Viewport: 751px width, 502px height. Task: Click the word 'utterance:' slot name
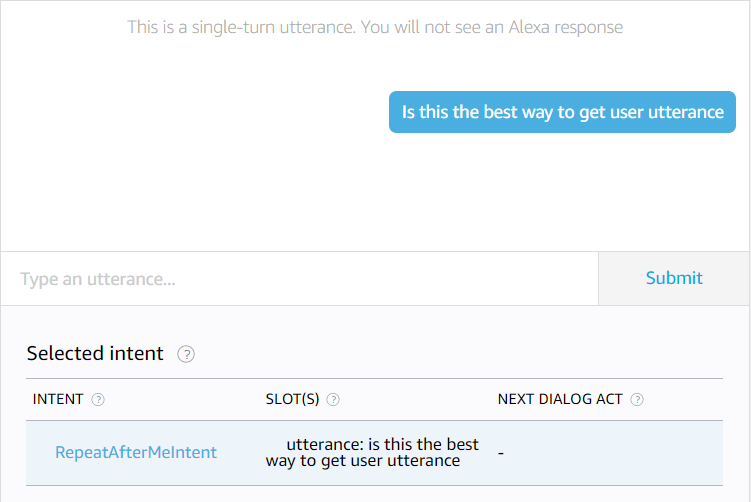[x=322, y=444]
